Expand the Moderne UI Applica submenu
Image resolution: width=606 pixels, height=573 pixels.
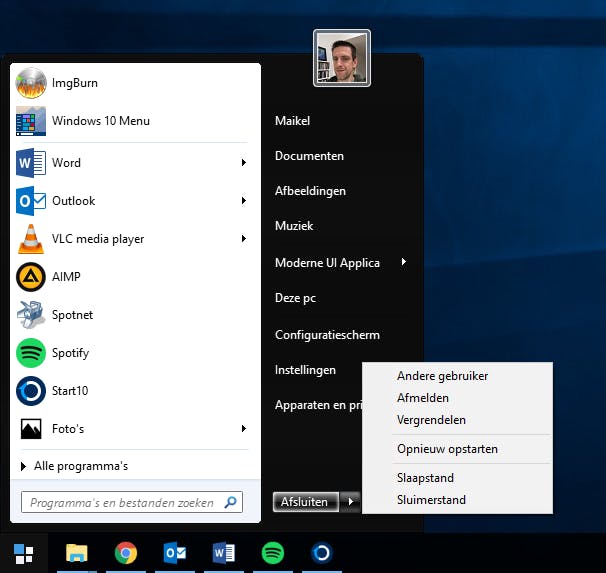tap(404, 263)
